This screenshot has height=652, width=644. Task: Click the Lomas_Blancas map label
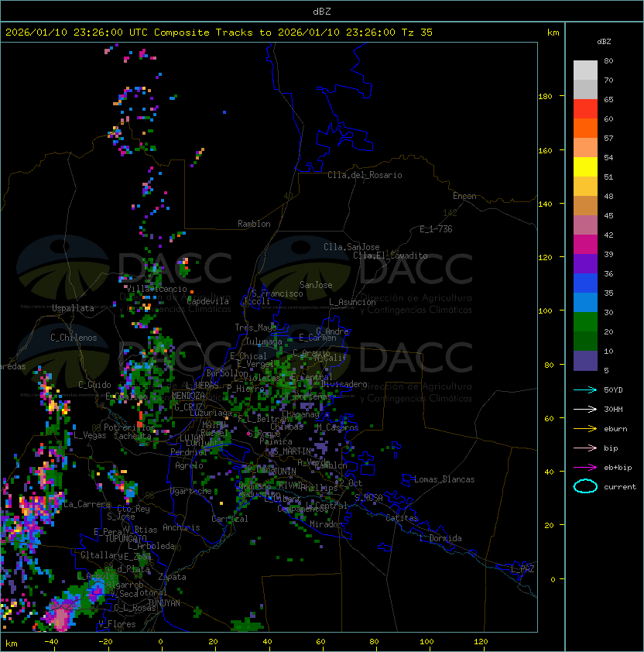click(x=444, y=479)
